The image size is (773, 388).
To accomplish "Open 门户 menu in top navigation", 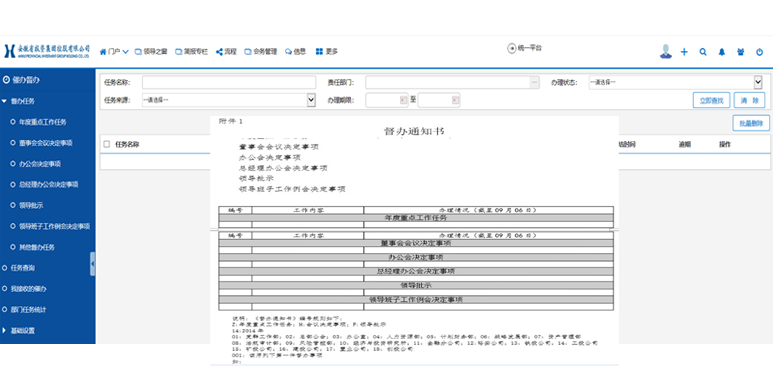I will [x=114, y=51].
